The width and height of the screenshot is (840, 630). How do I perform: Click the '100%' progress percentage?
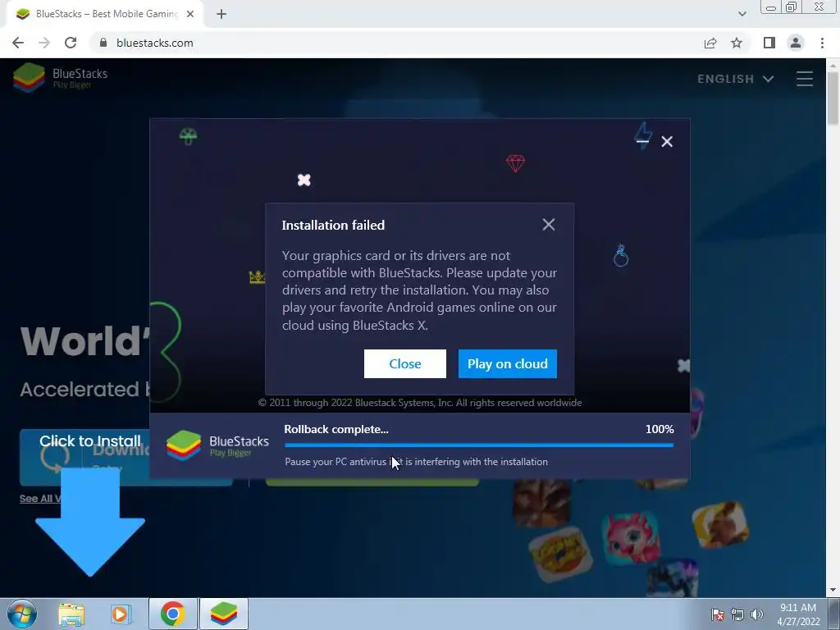660,429
